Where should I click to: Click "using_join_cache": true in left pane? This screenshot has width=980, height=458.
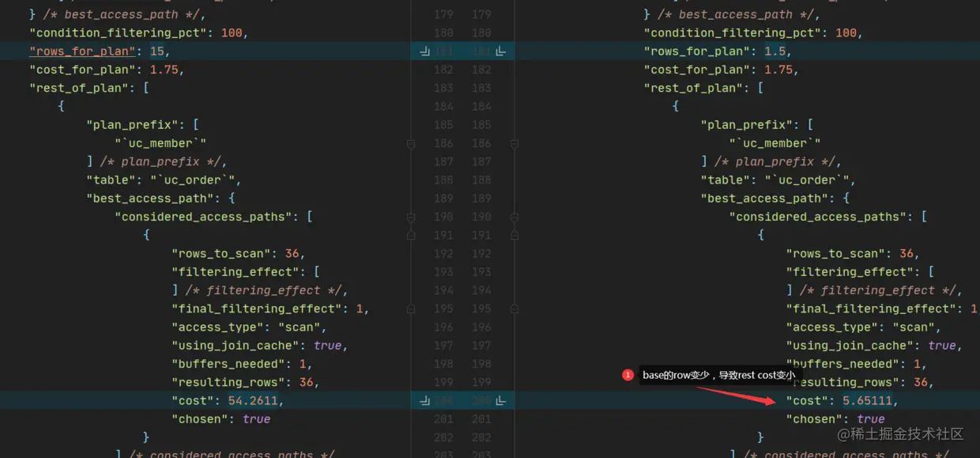click(x=259, y=346)
